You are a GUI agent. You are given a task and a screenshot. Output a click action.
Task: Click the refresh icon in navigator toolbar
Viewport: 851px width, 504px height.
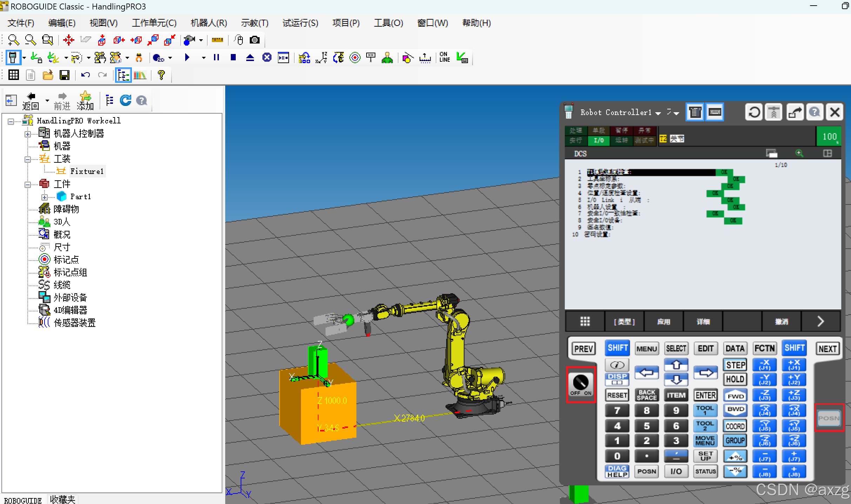(x=125, y=101)
